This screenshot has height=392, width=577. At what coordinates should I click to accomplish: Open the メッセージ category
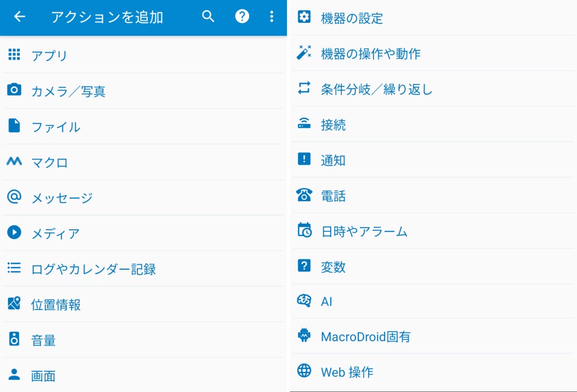click(61, 198)
